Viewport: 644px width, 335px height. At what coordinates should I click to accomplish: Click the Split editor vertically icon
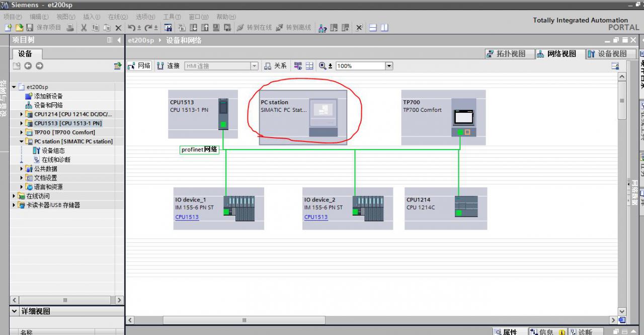point(384,28)
